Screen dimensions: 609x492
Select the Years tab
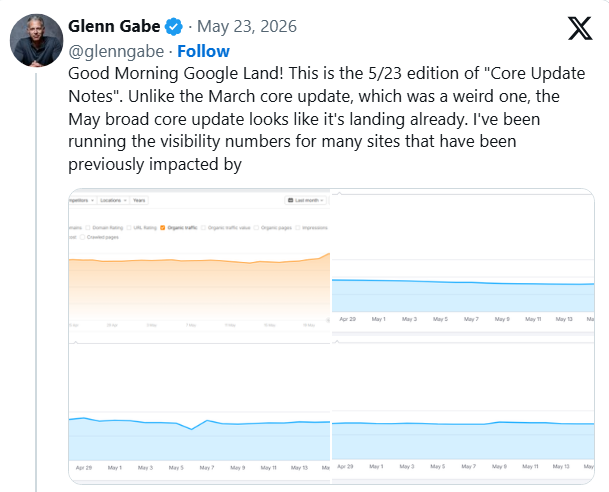point(139,200)
